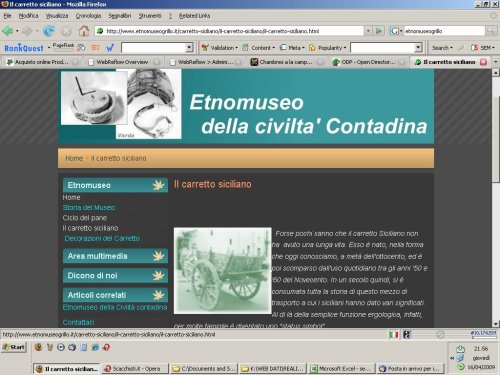Click the green Go arrow beside the address bar
This screenshot has height=375, width=500.
click(x=379, y=31)
